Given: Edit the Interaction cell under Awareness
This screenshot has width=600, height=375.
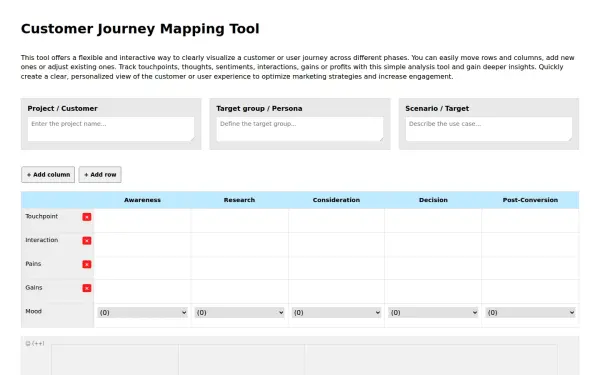Looking at the screenshot, I should [142, 245].
